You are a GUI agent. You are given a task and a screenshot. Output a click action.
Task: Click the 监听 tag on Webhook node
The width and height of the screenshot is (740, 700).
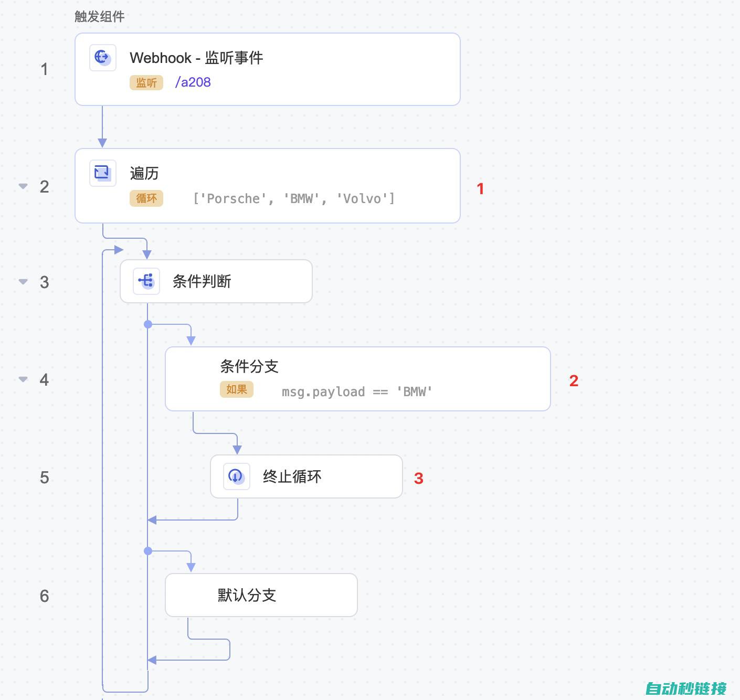146,82
